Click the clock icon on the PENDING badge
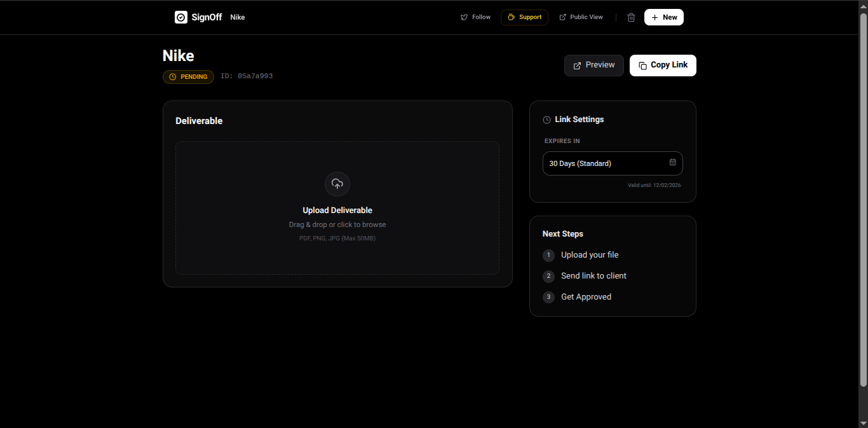Screen dimensions: 868x428 click(172, 76)
